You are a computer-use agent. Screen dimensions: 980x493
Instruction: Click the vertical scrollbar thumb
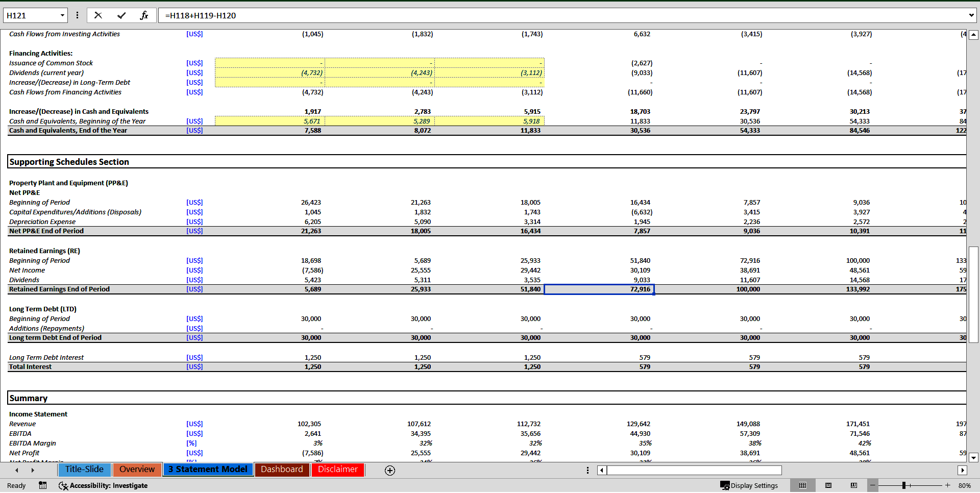coord(973,294)
